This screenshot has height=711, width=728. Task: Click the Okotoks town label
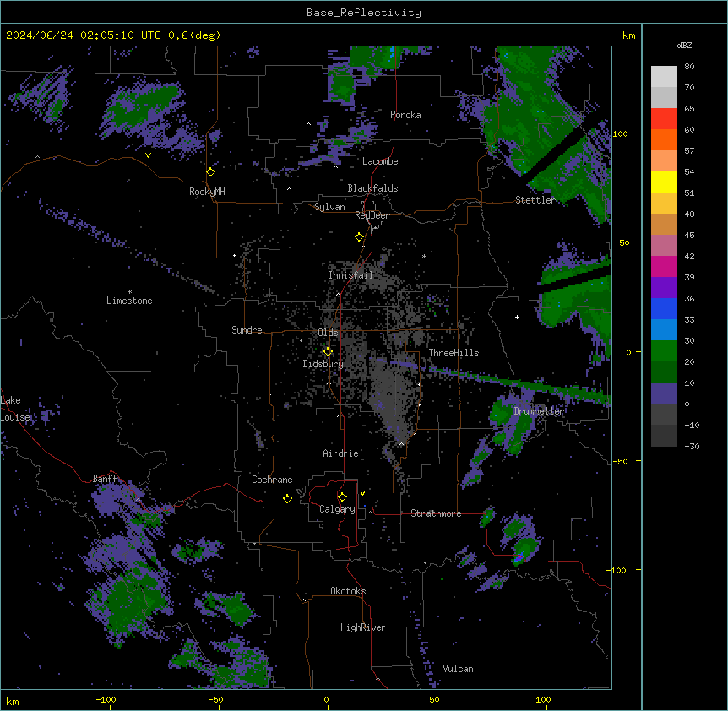click(348, 591)
